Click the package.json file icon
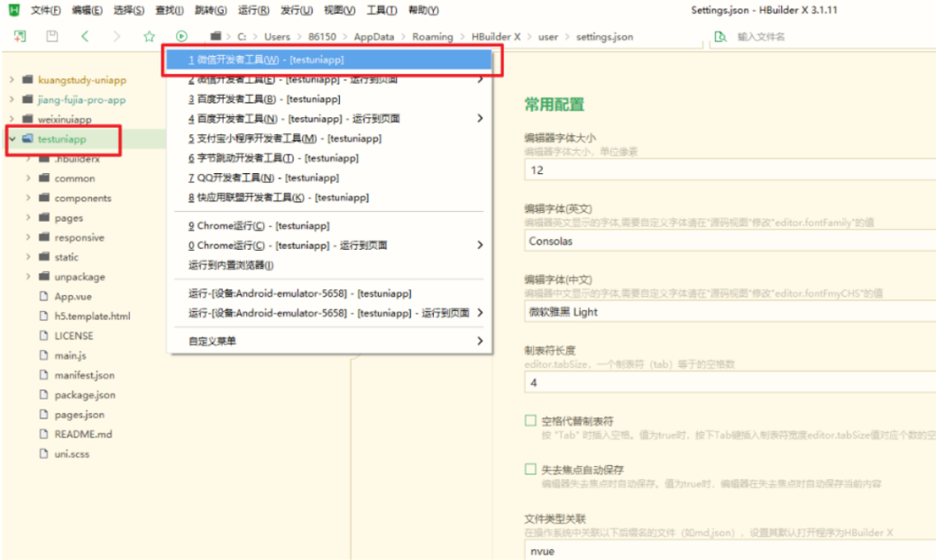This screenshot has width=936, height=560. tap(43, 395)
